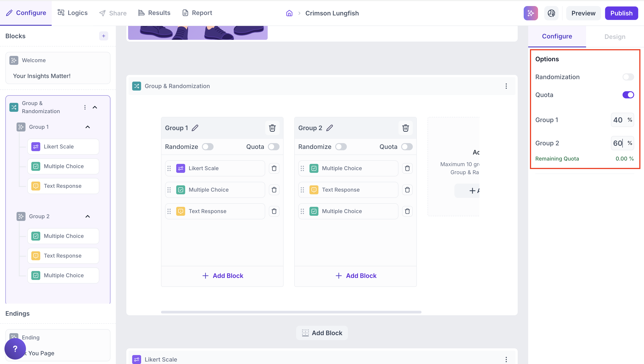The width and height of the screenshot is (644, 364).
Task: Collapse Group 2 in Blocks sidebar
Action: (x=87, y=216)
